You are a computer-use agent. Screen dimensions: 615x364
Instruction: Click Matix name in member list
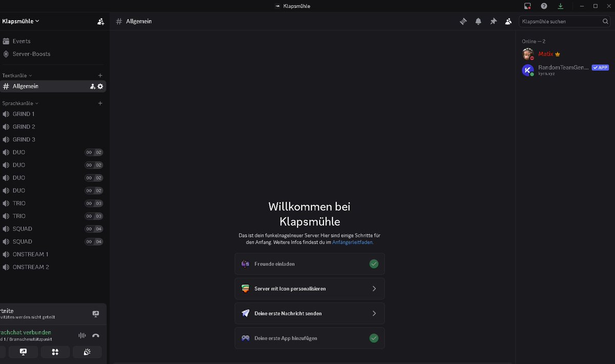545,54
